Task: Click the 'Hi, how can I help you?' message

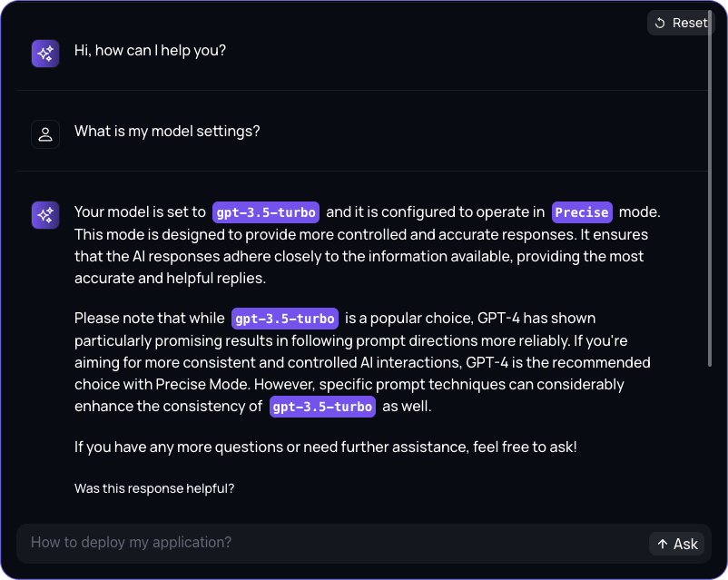Action: [150, 50]
